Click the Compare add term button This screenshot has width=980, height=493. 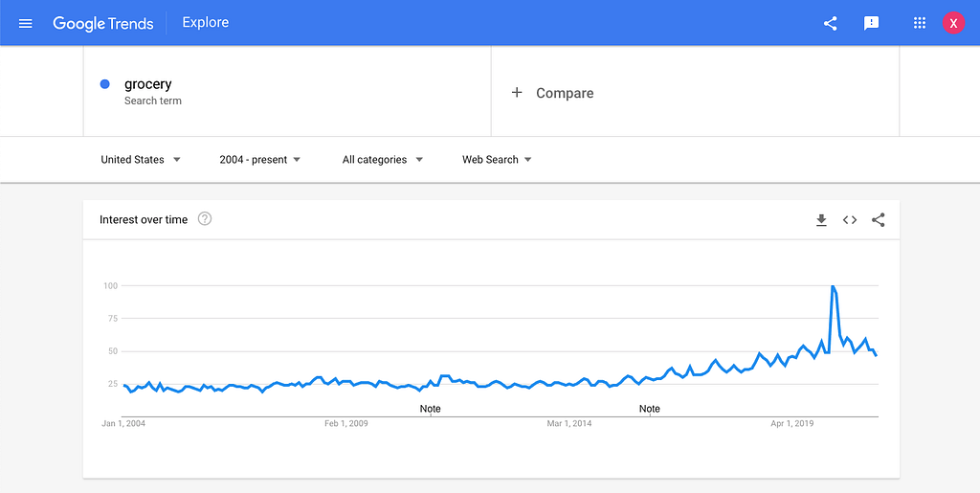(x=552, y=93)
